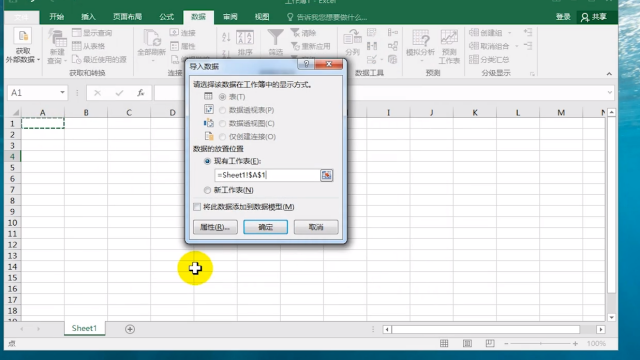Click Cancel button in Import dialog
Screen dimensions: 640x360
[316, 227]
